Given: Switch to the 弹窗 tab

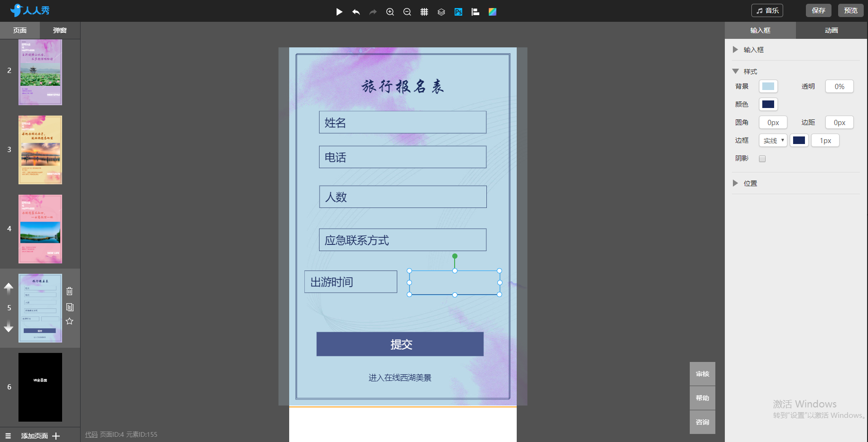Looking at the screenshot, I should pyautogui.click(x=60, y=30).
